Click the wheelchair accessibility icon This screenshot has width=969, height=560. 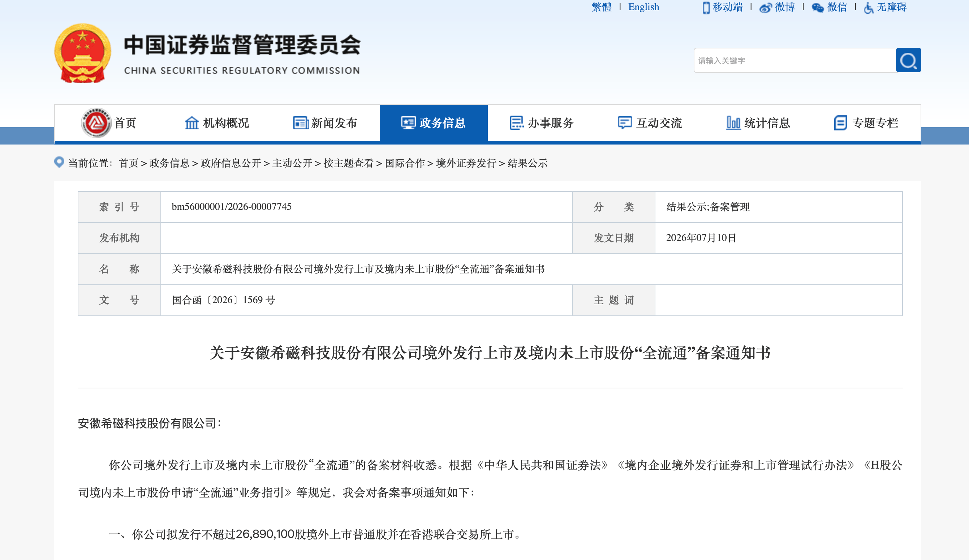pos(868,8)
